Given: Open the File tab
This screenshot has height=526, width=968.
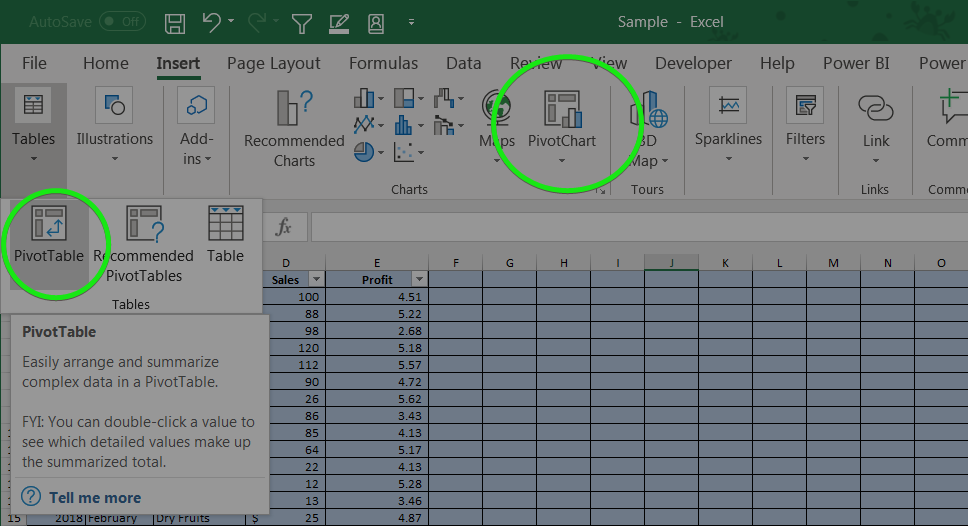Looking at the screenshot, I should click(34, 63).
